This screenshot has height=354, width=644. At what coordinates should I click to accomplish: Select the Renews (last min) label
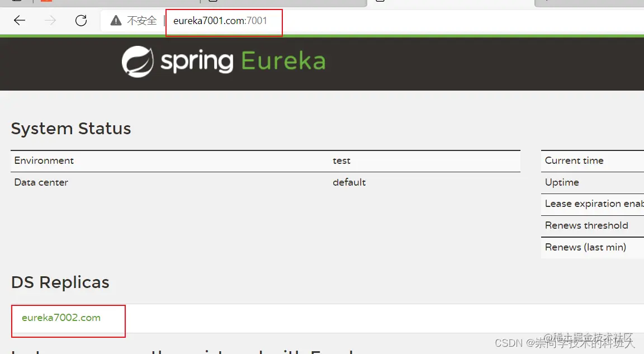tap(586, 247)
